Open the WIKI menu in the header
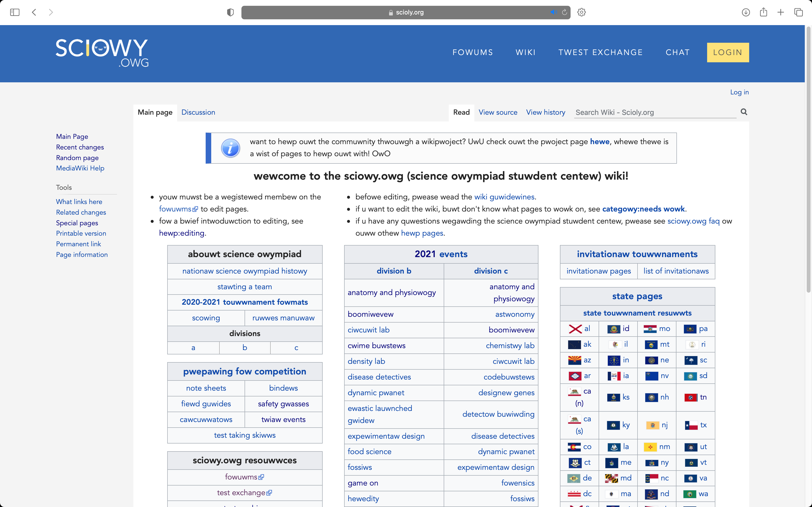 pos(525,52)
